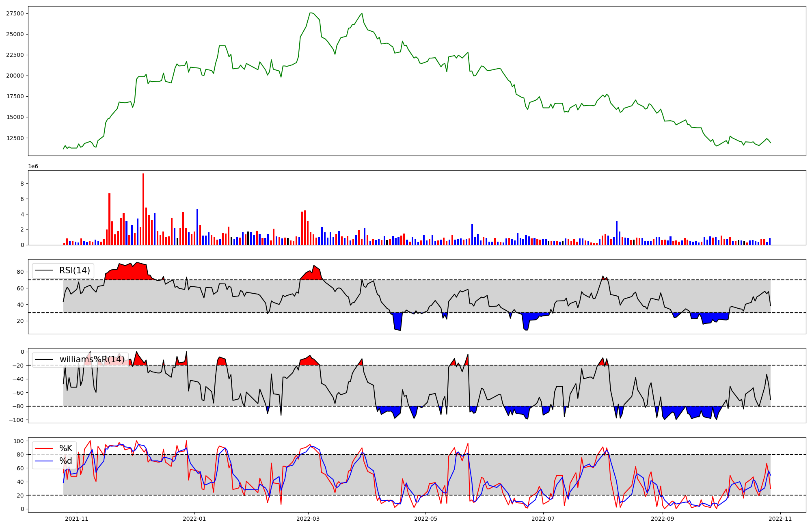Click the black RSI(14) legend line sample
812x528 pixels.
tap(44, 270)
